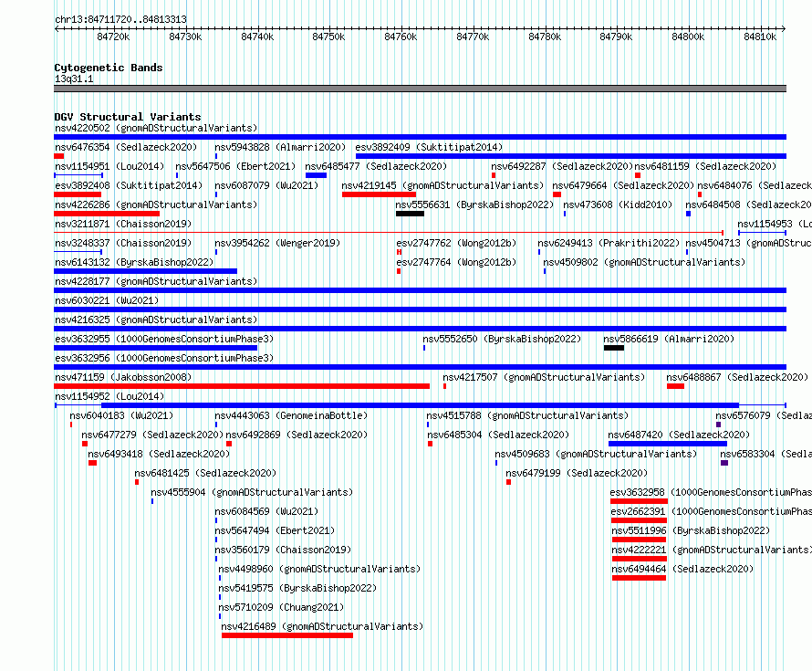812x671 pixels.
Task: Open esv3892408 (Suktitipat2014) variant
Action: [x=129, y=185]
